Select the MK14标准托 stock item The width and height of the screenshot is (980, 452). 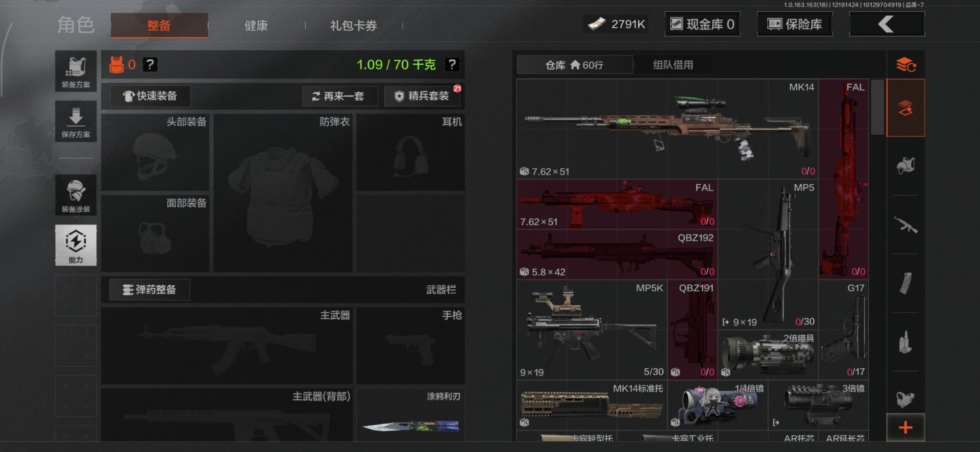click(592, 404)
